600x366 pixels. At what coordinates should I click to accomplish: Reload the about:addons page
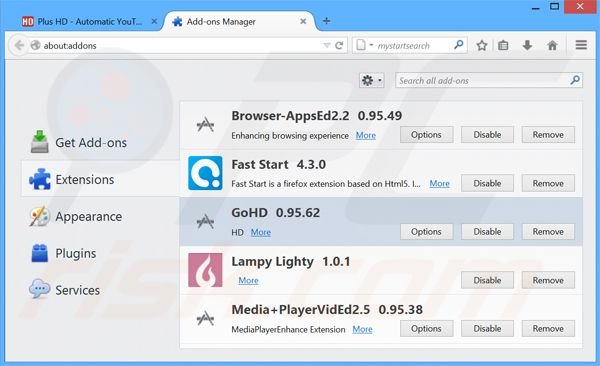click(x=339, y=46)
